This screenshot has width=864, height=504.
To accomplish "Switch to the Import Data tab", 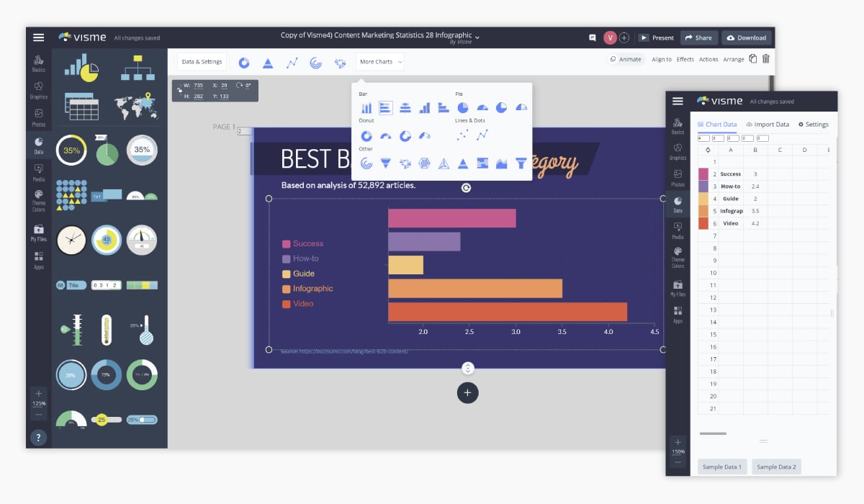I will tap(768, 125).
